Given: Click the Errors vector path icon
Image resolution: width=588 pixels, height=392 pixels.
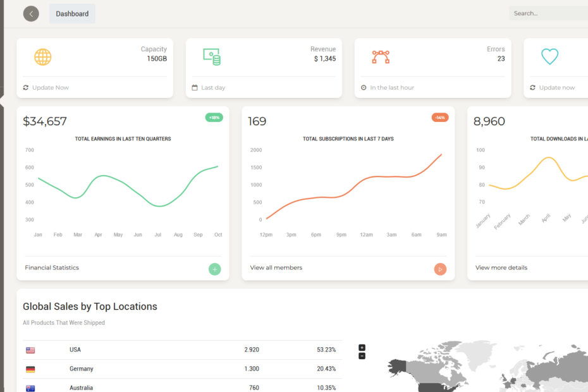Looking at the screenshot, I should (381, 57).
